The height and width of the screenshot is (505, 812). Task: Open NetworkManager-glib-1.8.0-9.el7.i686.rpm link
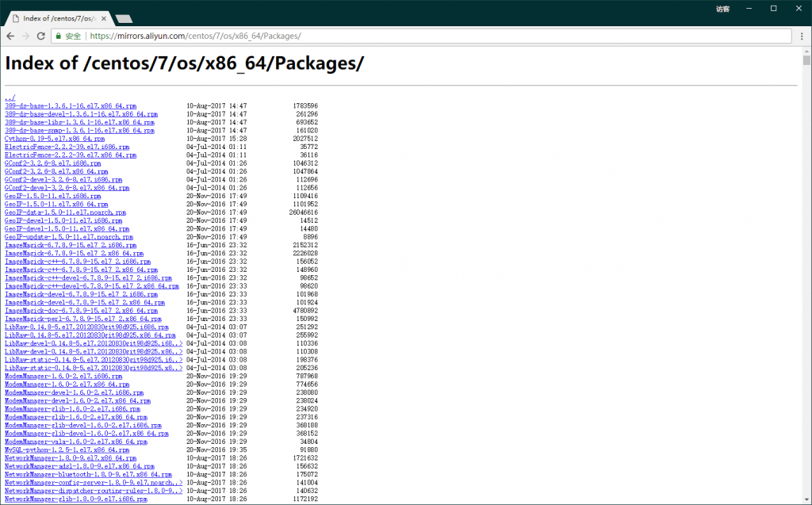click(x=76, y=499)
